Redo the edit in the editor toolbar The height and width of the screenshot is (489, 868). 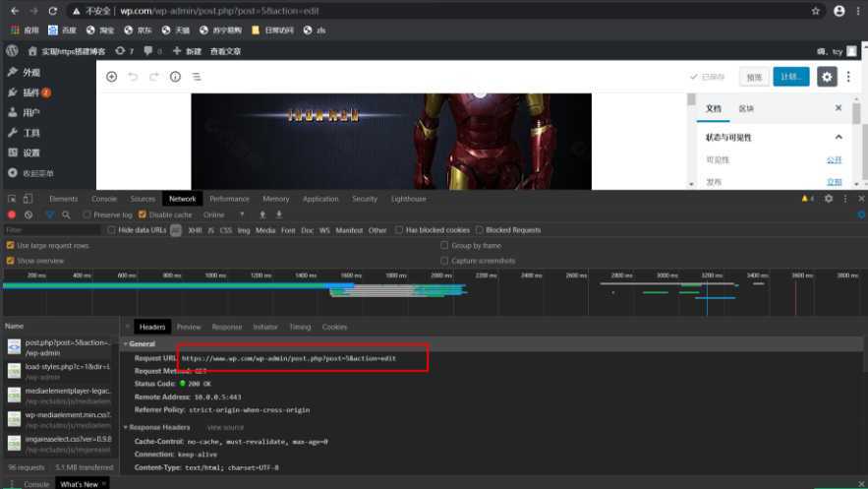[154, 77]
